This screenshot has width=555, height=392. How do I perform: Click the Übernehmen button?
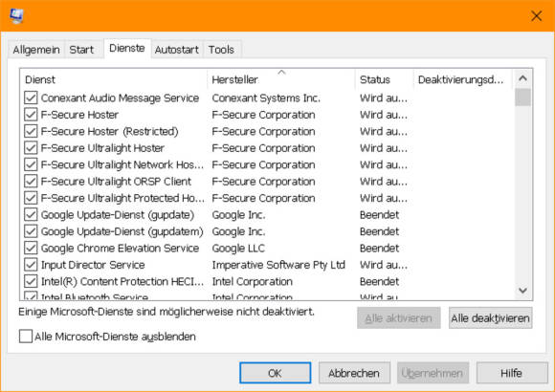[x=433, y=373]
